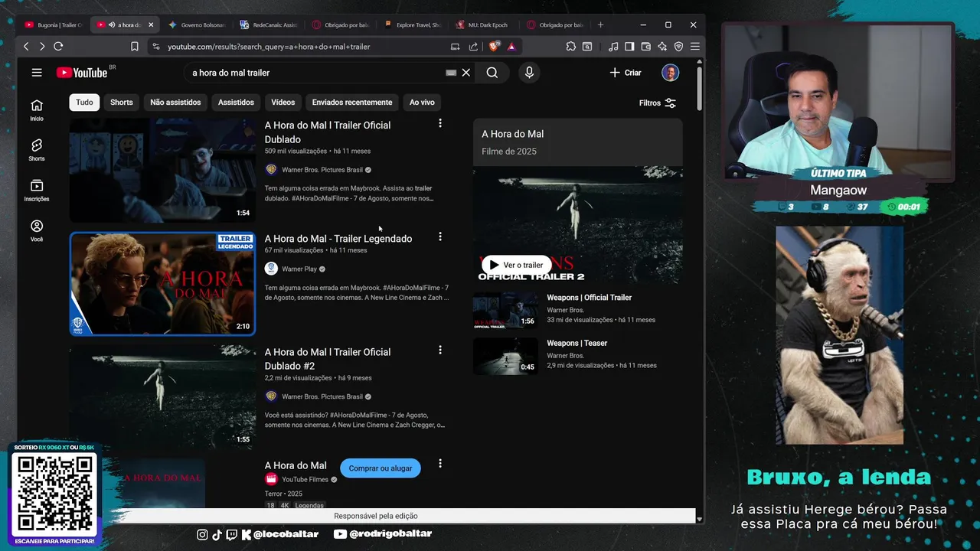This screenshot has width=980, height=551.
Task: Open the music note playlist icon in toolbar
Action: coord(613,47)
